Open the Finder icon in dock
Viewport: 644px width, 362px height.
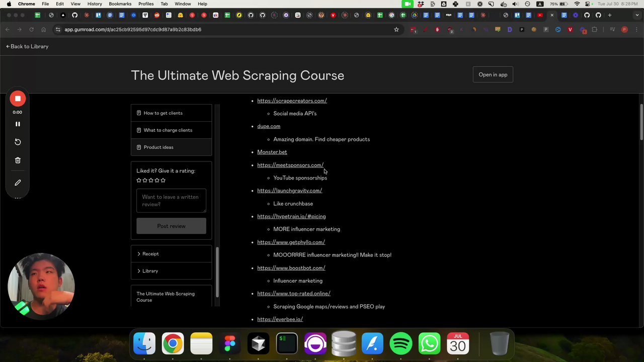pyautogui.click(x=144, y=344)
